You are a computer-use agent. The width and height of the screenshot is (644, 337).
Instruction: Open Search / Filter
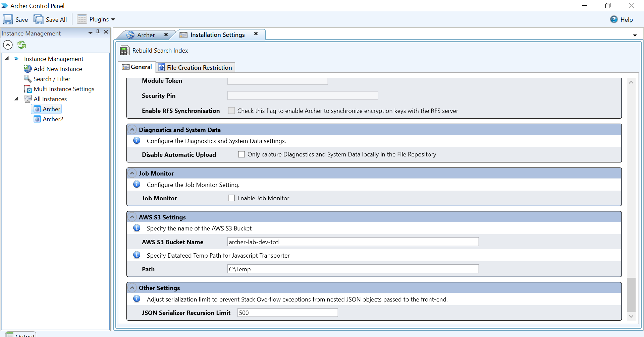pos(52,79)
